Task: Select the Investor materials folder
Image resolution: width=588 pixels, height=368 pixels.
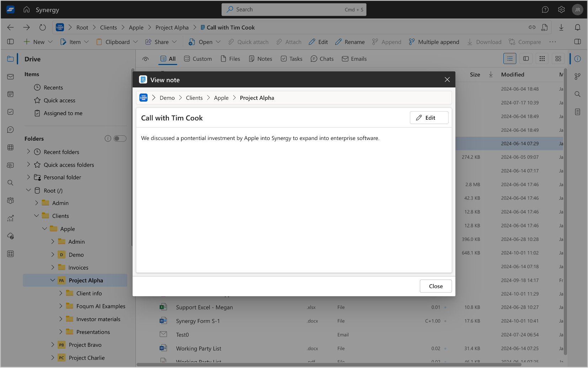Action: point(98,319)
